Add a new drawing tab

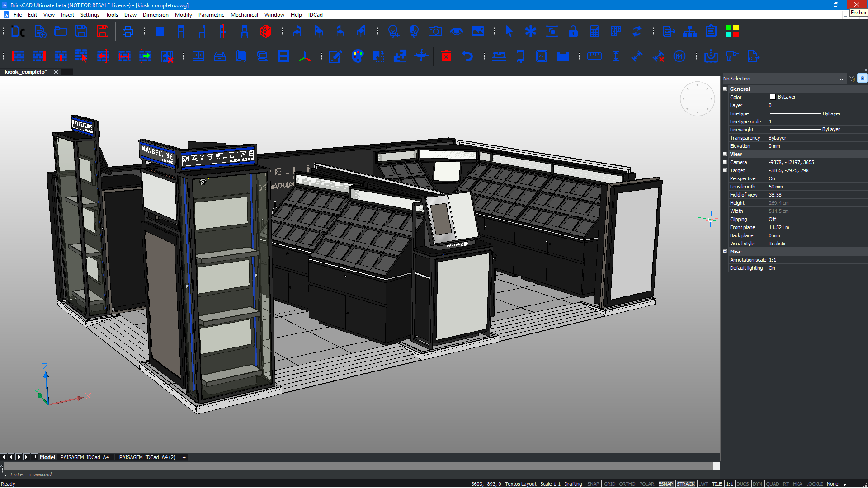68,72
